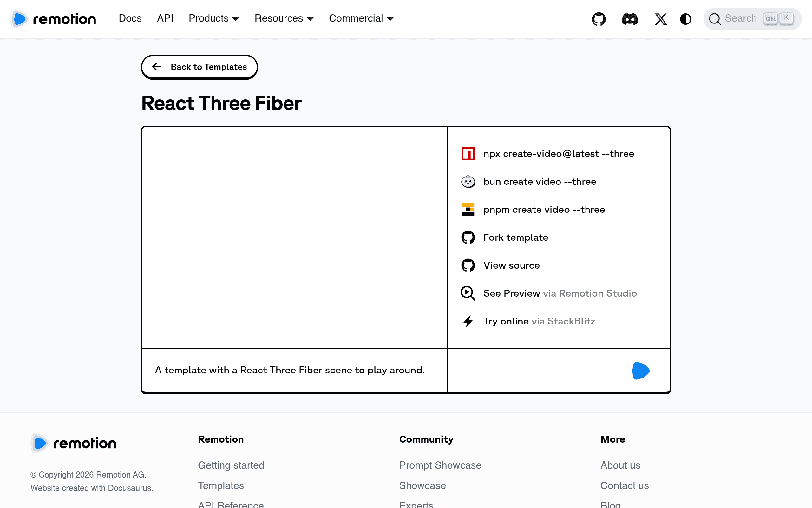This screenshot has height=508, width=812.
Task: Click the footer Remotion logo
Action: point(74,443)
